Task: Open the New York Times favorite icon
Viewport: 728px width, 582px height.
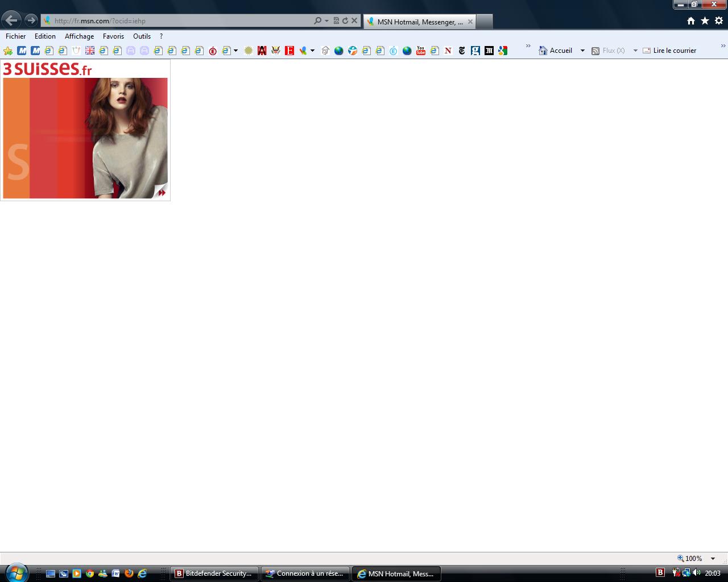Action: [462, 51]
